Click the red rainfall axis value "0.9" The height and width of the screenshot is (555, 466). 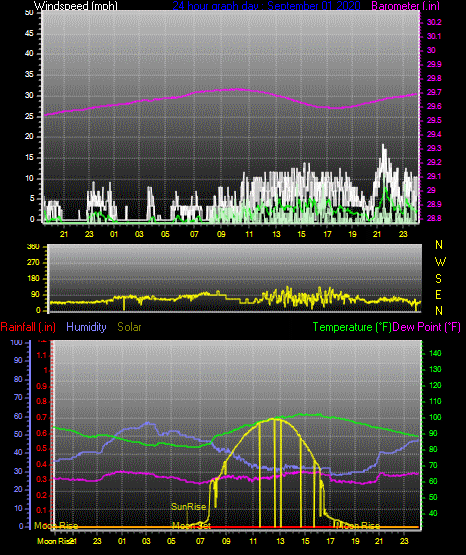42,386
